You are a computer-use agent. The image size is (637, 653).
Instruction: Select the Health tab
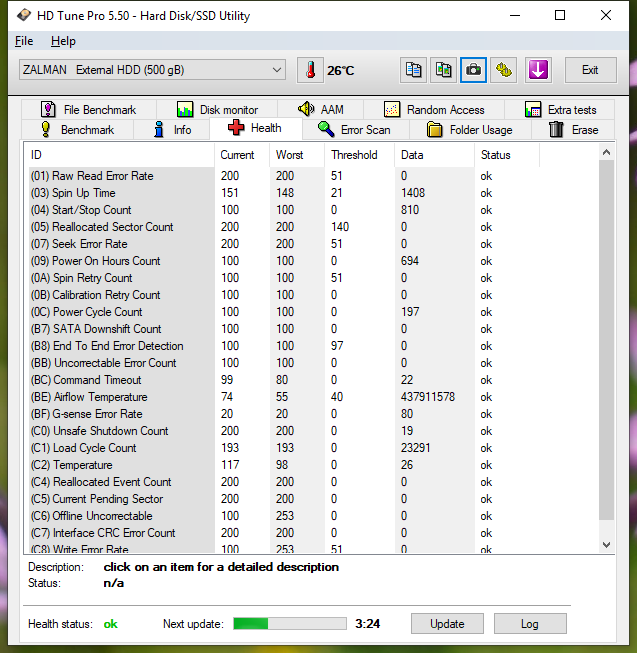pyautogui.click(x=256, y=128)
